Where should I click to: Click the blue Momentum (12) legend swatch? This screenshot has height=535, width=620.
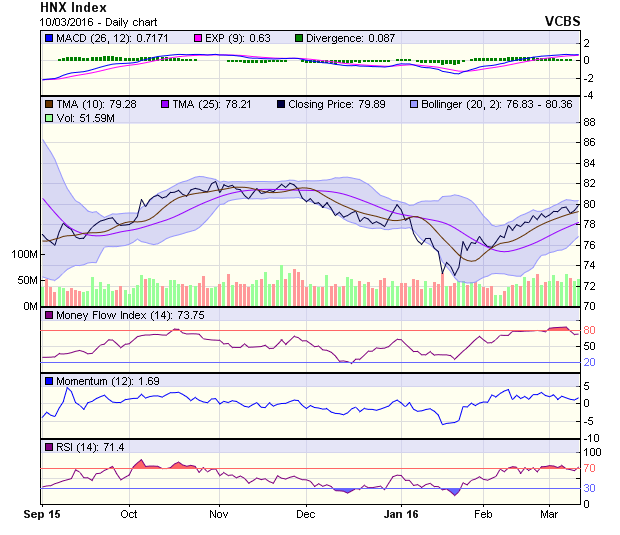pos(49,381)
